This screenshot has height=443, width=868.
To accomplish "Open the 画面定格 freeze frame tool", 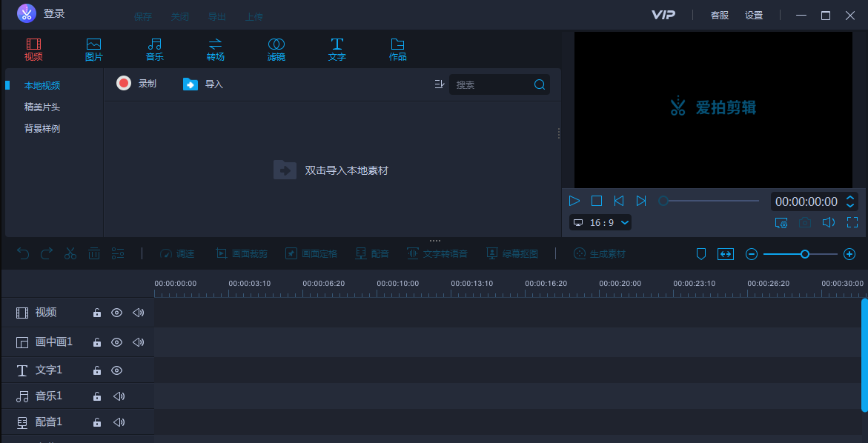I will [311, 253].
